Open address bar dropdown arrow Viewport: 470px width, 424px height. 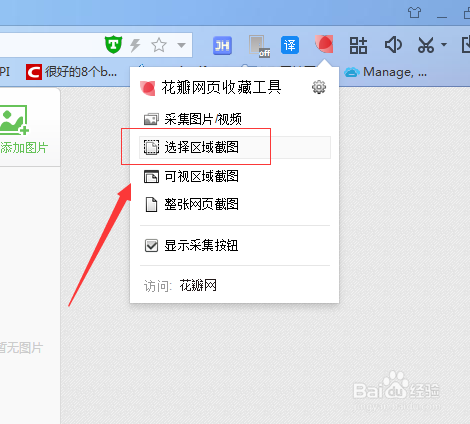(181, 45)
